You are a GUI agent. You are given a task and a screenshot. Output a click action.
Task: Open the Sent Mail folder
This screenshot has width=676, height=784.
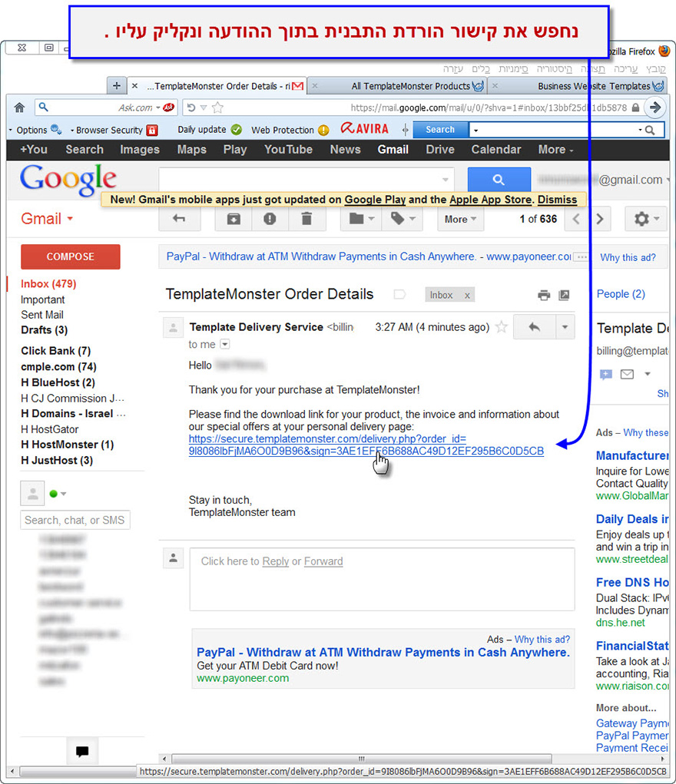pyautogui.click(x=42, y=315)
